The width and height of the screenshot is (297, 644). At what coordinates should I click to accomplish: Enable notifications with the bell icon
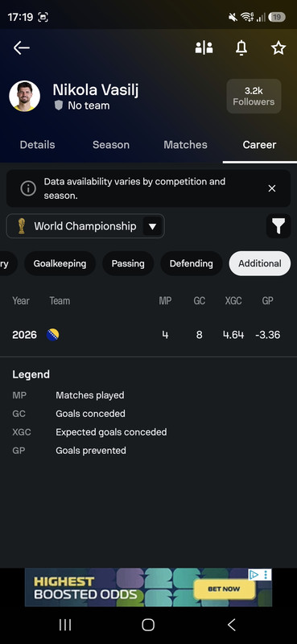[x=241, y=48]
